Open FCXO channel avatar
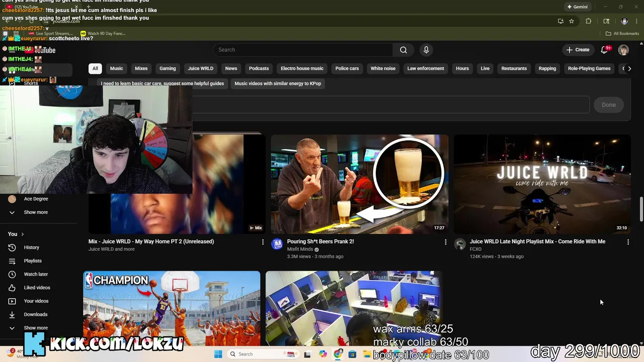Screen dimensions: 644x362 [x=460, y=244]
